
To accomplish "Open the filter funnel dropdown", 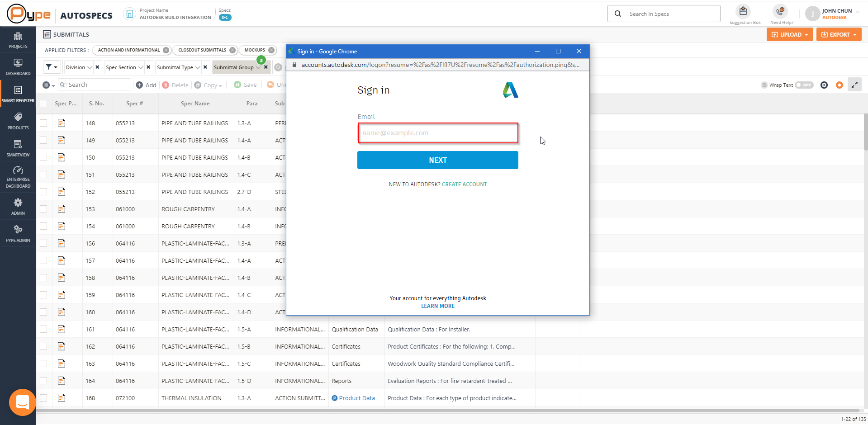I will pyautogui.click(x=52, y=67).
